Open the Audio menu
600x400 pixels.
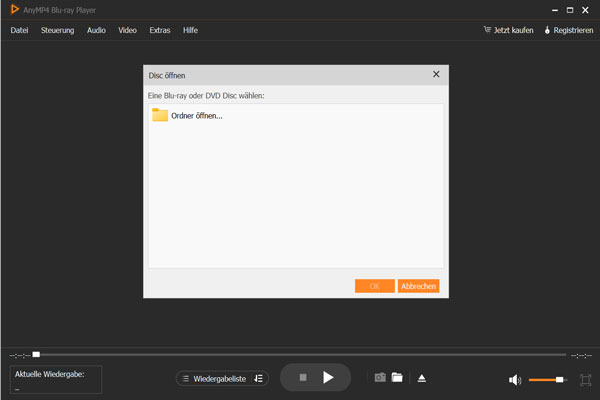point(96,30)
